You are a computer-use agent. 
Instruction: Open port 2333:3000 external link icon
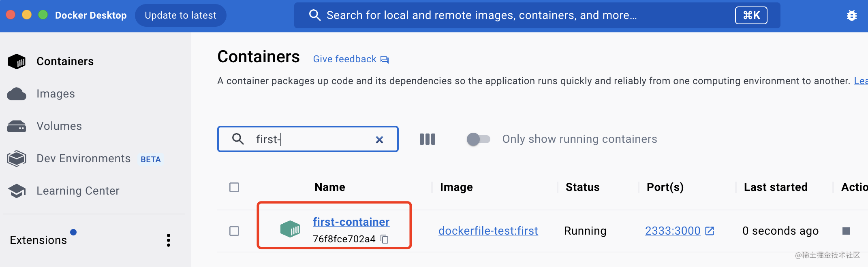710,231
